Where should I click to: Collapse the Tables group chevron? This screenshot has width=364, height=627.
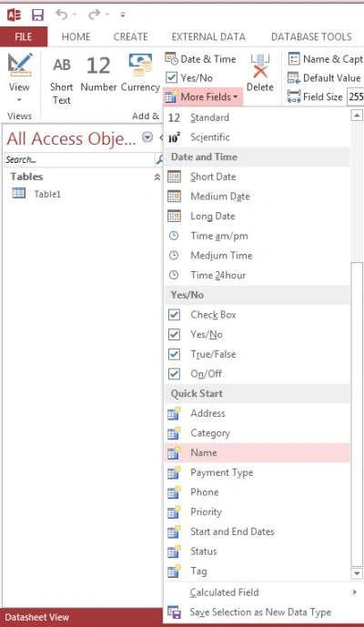point(157,177)
